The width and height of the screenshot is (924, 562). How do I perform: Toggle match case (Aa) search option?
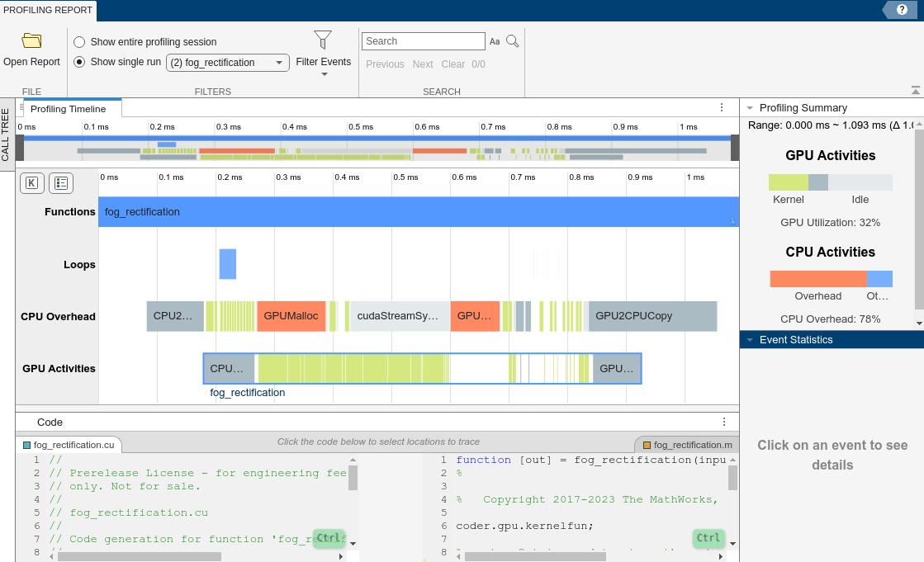pos(495,41)
